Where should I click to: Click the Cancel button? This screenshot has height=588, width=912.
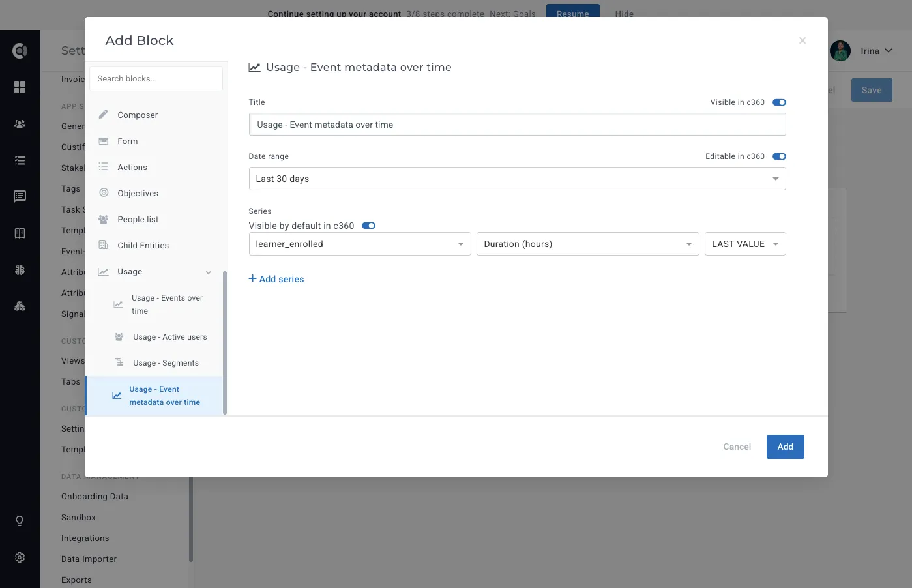click(x=737, y=447)
